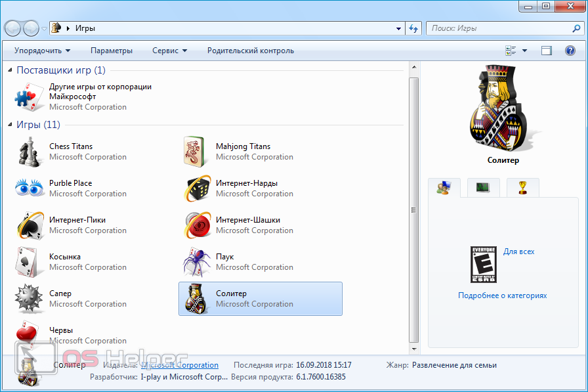Image resolution: width=588 pixels, height=392 pixels.
Task: Click the Параметры menu item
Action: point(112,51)
